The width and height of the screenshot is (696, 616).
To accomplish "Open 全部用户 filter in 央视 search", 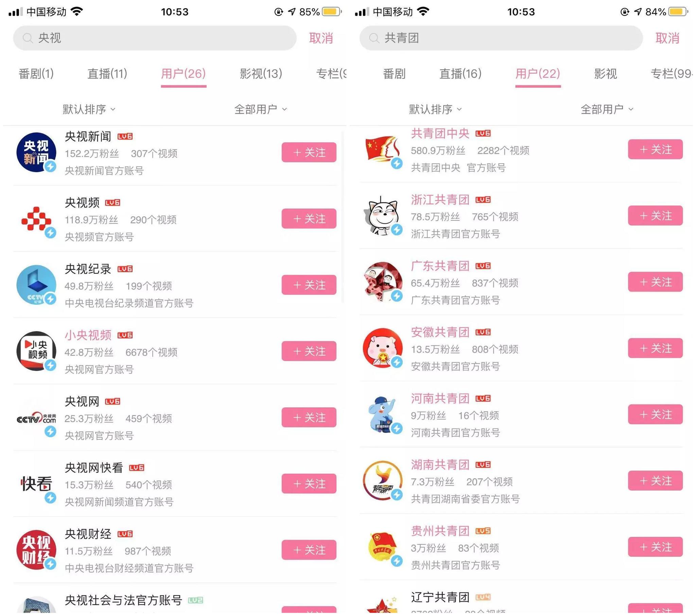I will click(x=260, y=109).
